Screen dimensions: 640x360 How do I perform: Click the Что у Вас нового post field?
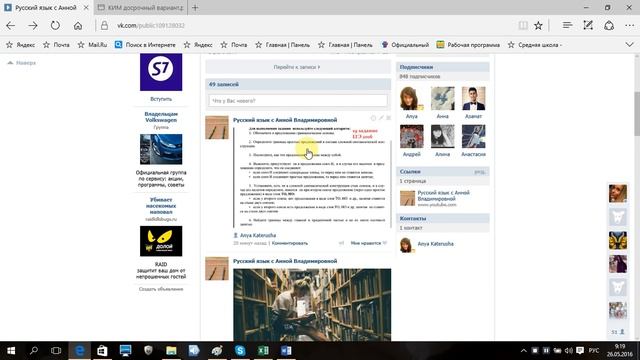click(x=298, y=100)
